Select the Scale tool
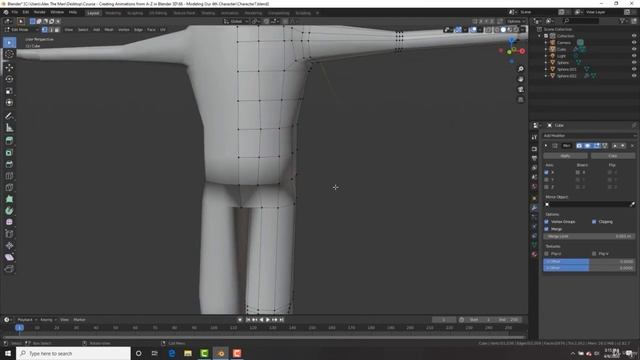Viewport: 640px width, 360px height. [9, 91]
